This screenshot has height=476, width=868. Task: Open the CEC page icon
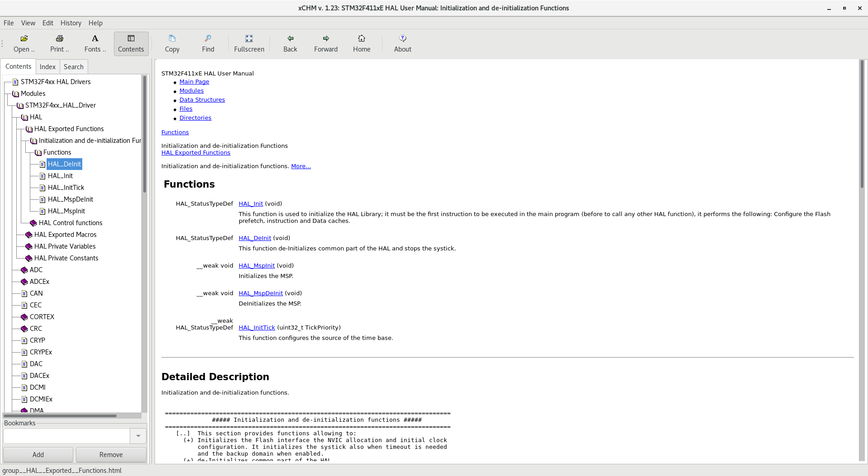pos(24,305)
